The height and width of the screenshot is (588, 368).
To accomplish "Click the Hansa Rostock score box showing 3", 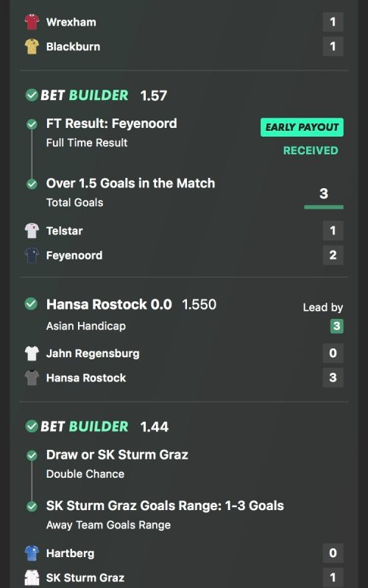I will (x=333, y=378).
